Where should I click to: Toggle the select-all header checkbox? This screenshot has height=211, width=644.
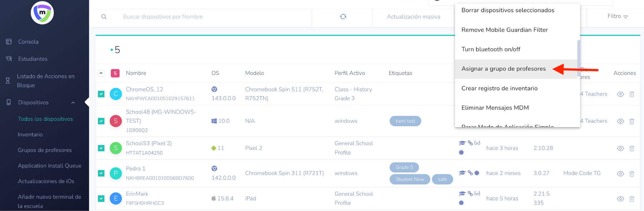pyautogui.click(x=101, y=73)
